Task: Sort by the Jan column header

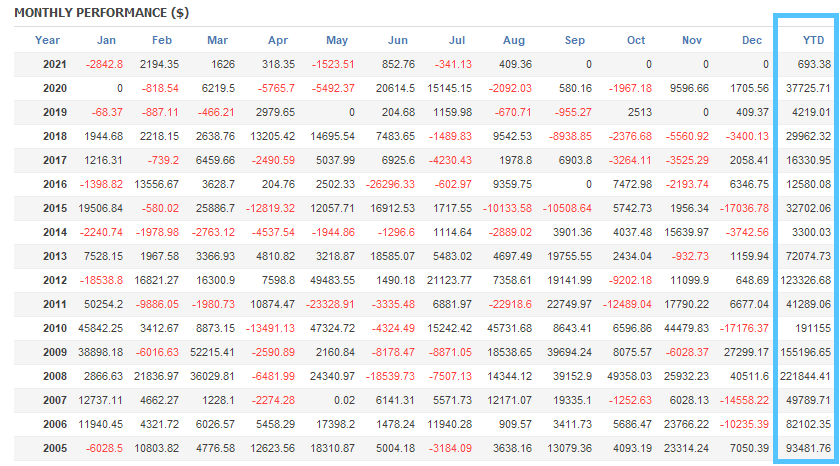Action: [x=106, y=40]
